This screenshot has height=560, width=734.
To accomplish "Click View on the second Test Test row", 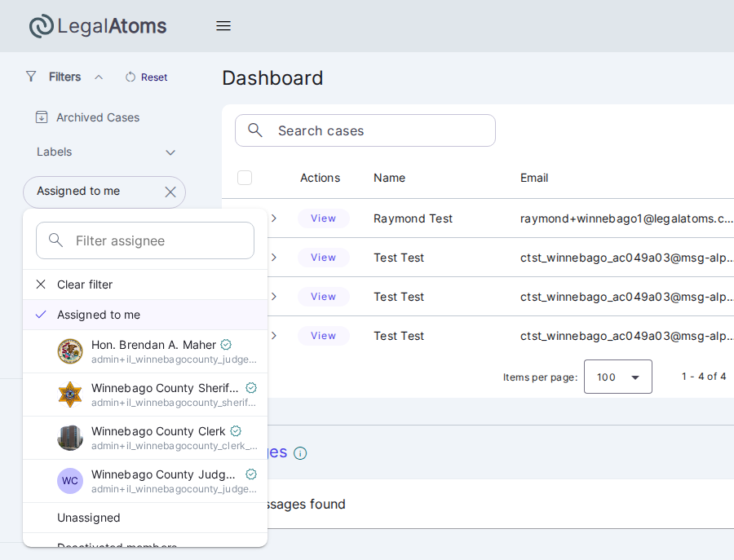I will [324, 297].
